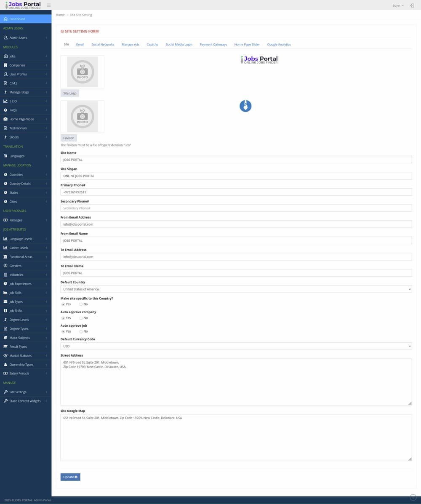
Task: Click the Site Settings wrench icon
Action: tap(5, 392)
